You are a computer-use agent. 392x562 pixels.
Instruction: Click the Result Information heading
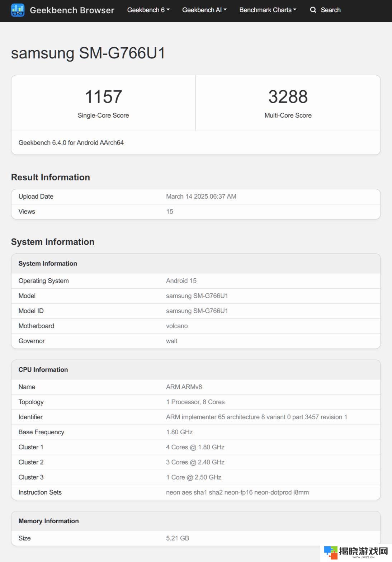click(x=51, y=177)
